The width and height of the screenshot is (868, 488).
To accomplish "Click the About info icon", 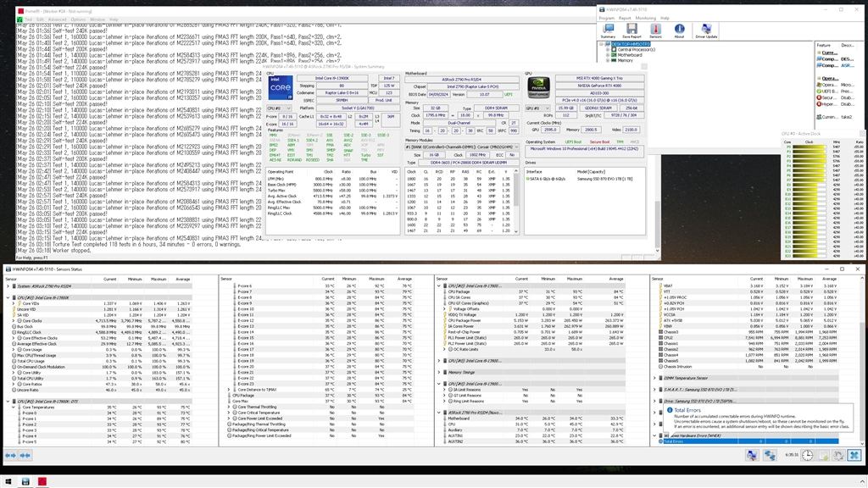I will [x=679, y=31].
